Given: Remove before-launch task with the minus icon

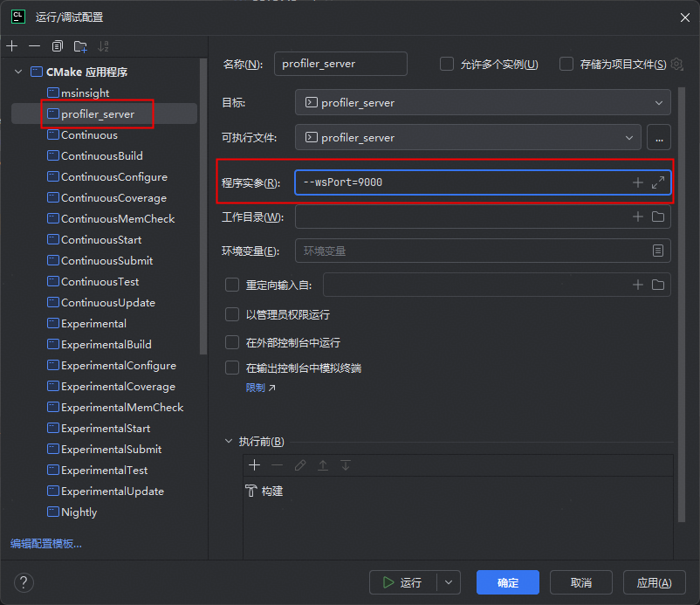Looking at the screenshot, I should [x=278, y=465].
